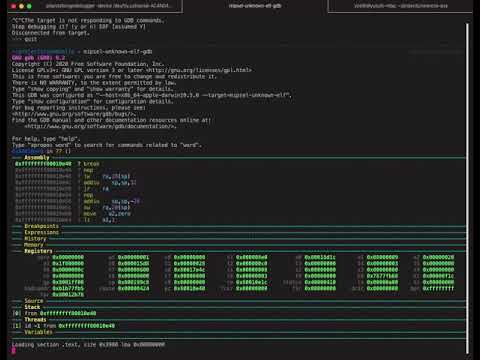Click the magenta cursor on the last prompt line
480x360 pixels.
pyautogui.click(x=14, y=351)
